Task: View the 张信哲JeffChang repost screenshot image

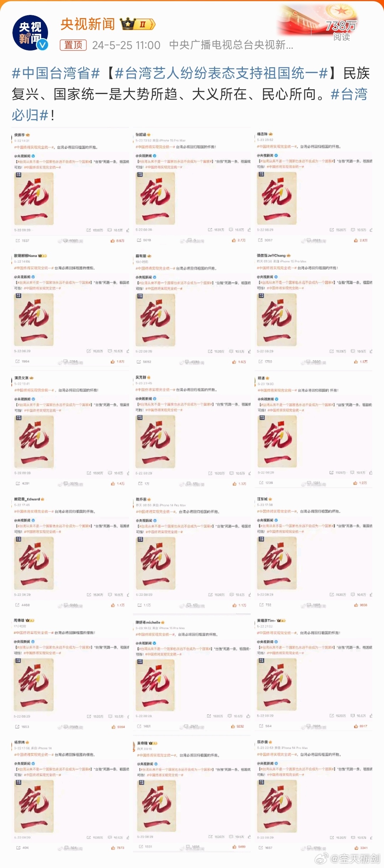Action: 314,309
